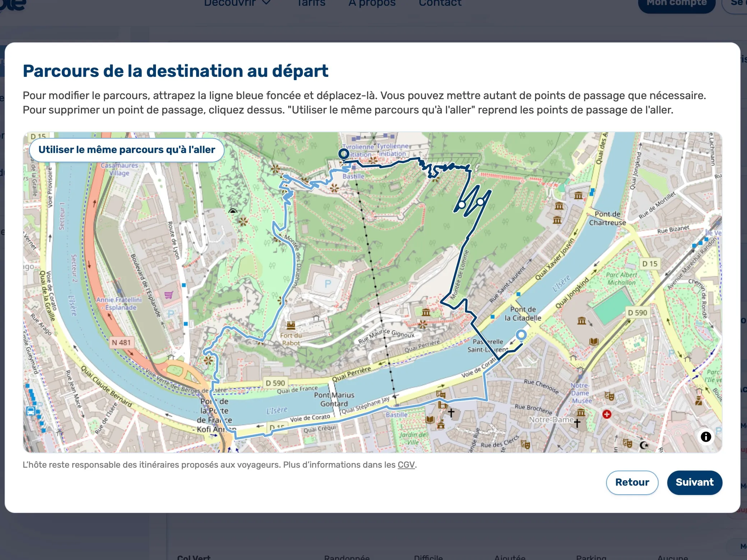Click the bus station icon at map edge
The width and height of the screenshot is (747, 560).
[31, 411]
